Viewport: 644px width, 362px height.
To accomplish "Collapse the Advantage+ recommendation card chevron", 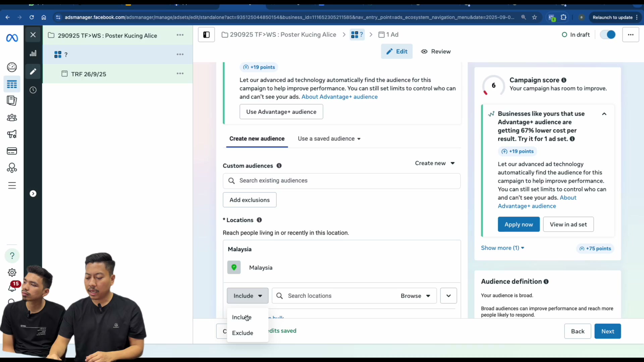I will [x=604, y=114].
